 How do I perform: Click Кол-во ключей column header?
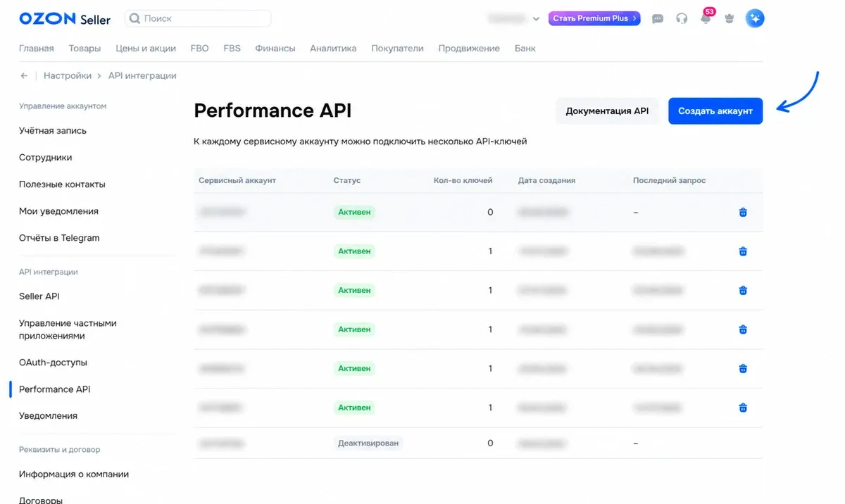click(x=463, y=180)
